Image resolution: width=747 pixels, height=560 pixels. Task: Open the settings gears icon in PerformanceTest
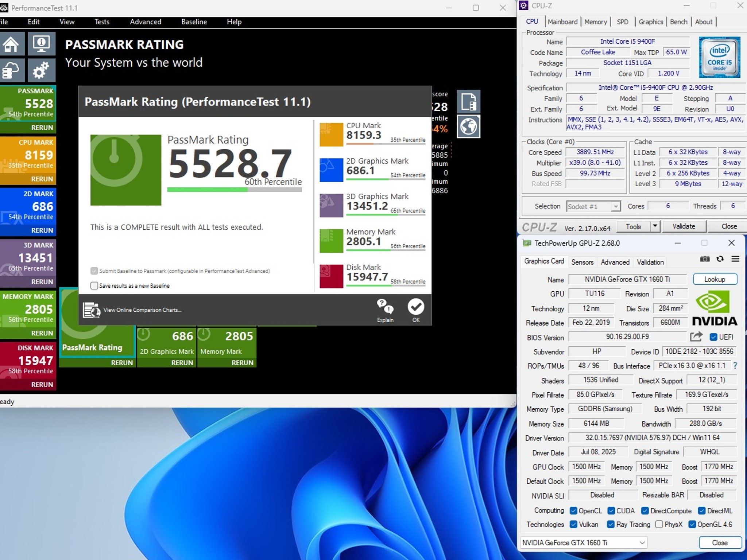pyautogui.click(x=42, y=70)
